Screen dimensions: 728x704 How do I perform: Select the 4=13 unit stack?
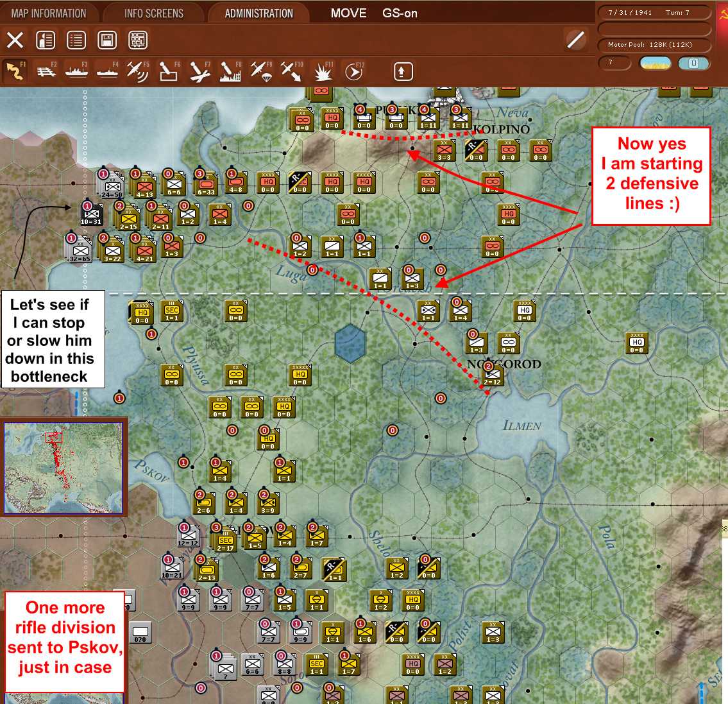(x=144, y=185)
